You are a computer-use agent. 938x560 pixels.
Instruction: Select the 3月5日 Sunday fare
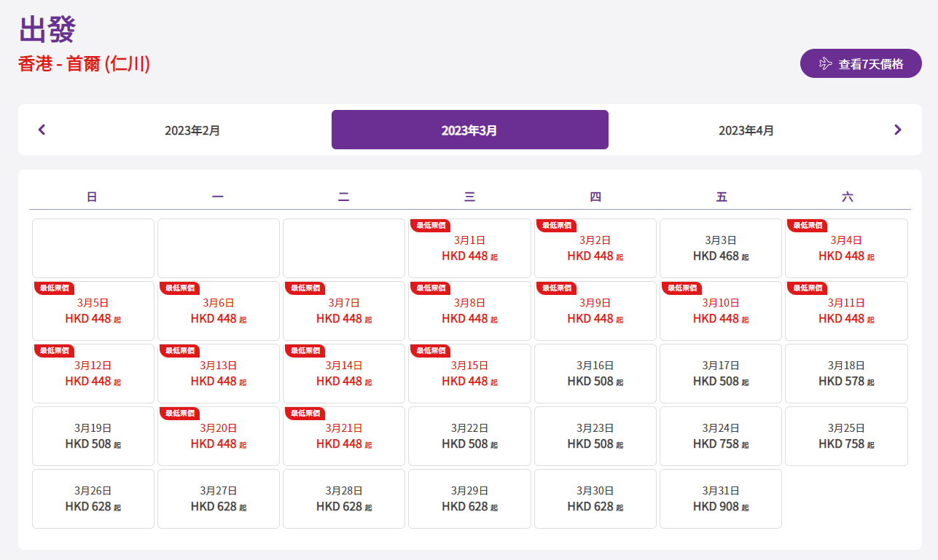(x=93, y=311)
